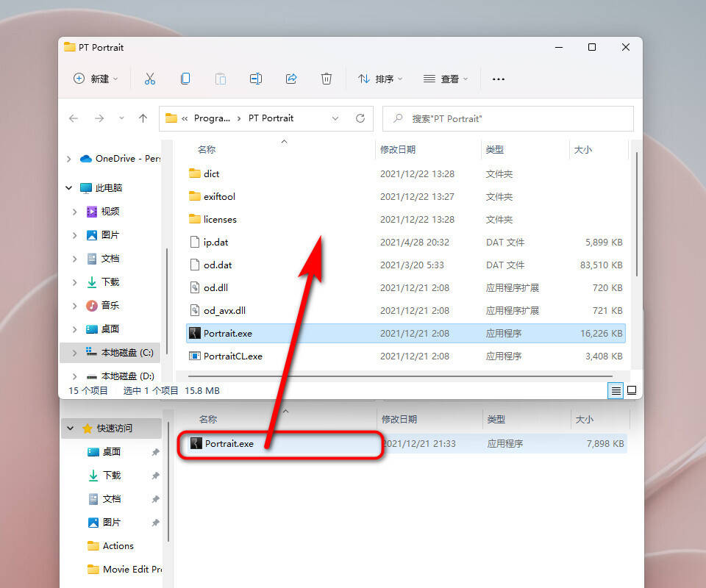Expand the OneDrive tree node
This screenshot has height=588, width=706.
tap(70, 159)
